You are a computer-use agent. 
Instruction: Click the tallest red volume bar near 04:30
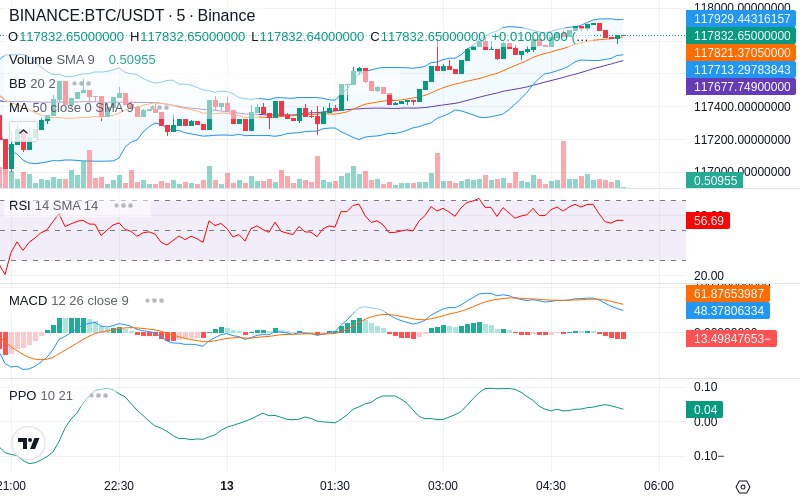tap(563, 164)
